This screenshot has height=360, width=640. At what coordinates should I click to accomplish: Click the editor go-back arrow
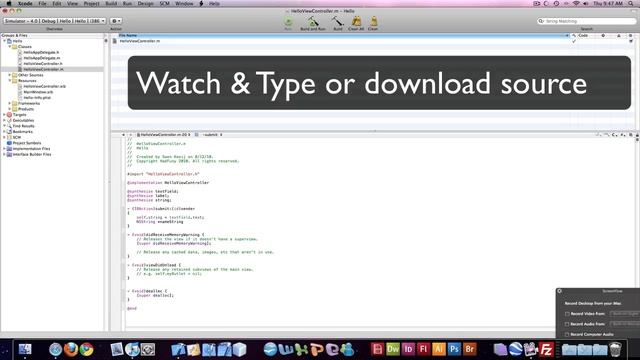(x=123, y=135)
